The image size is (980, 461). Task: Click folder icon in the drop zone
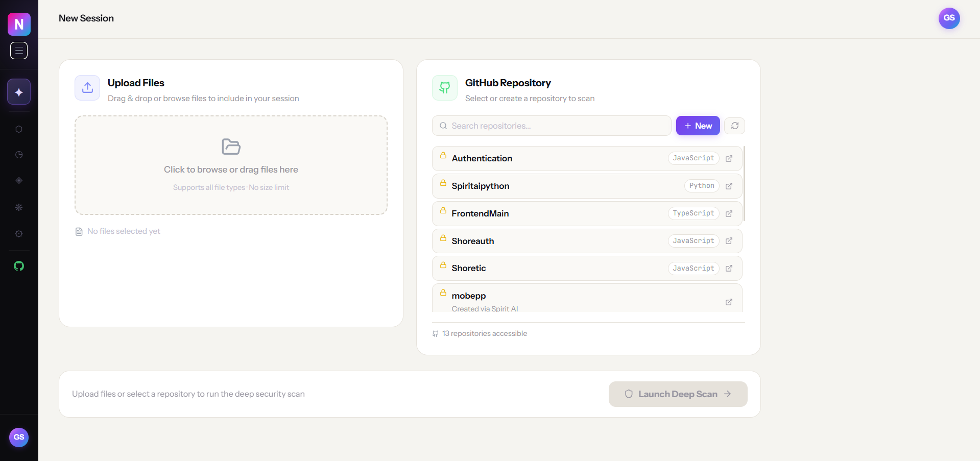[x=231, y=147]
